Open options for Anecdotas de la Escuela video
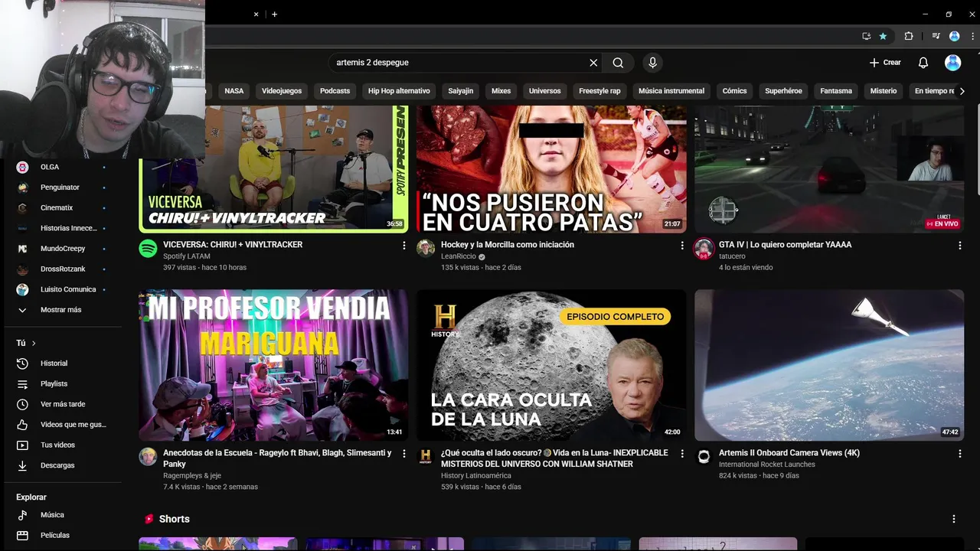The height and width of the screenshot is (551, 980). pos(404,454)
